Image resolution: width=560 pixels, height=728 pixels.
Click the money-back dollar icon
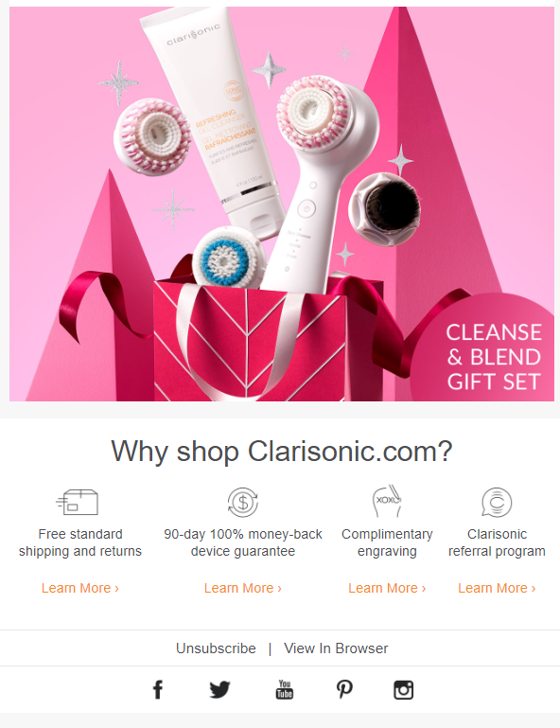(x=243, y=502)
